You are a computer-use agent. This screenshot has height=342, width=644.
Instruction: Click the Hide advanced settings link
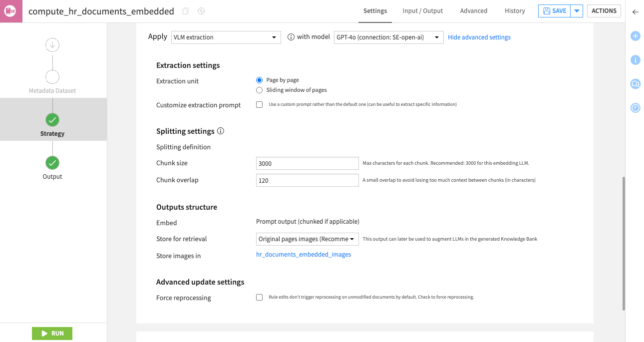coord(479,37)
